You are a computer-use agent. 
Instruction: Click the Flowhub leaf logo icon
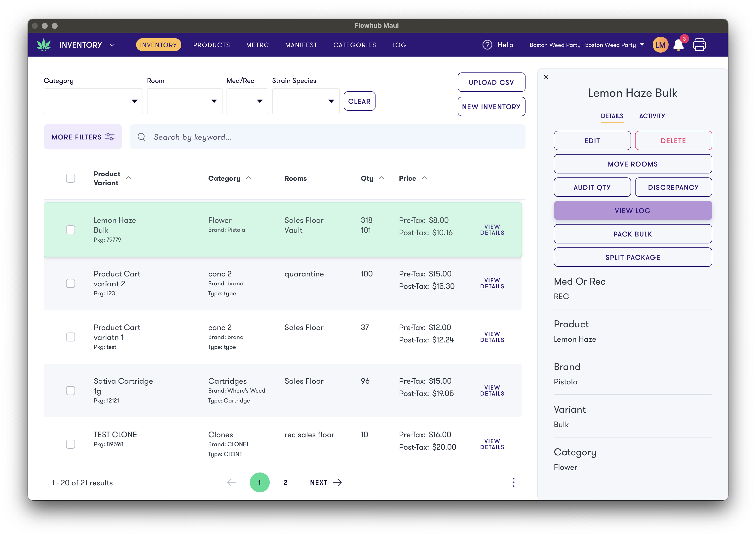(44, 45)
